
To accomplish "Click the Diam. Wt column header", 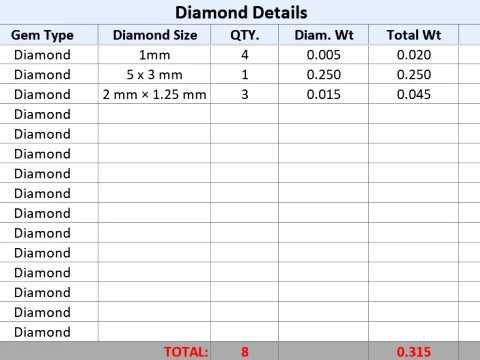I will click(324, 35).
